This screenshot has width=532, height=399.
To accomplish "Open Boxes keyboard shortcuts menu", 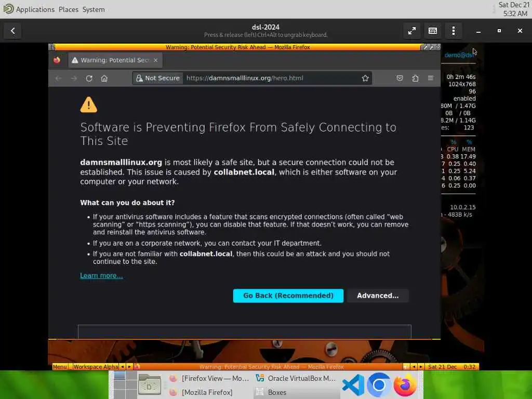I will (x=433, y=31).
